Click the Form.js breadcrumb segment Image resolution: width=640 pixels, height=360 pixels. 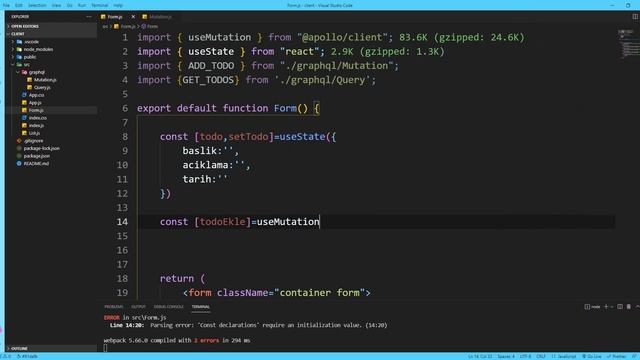coord(125,27)
